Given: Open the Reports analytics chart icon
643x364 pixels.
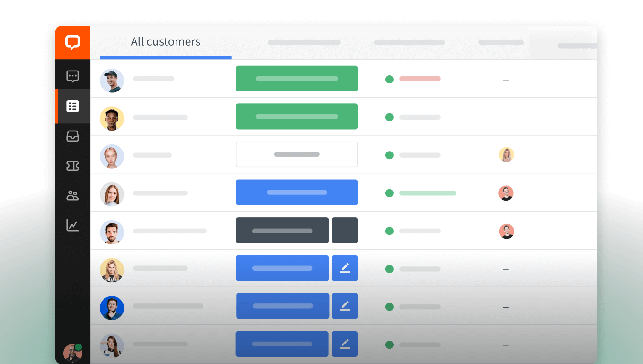Looking at the screenshot, I should coord(73,225).
